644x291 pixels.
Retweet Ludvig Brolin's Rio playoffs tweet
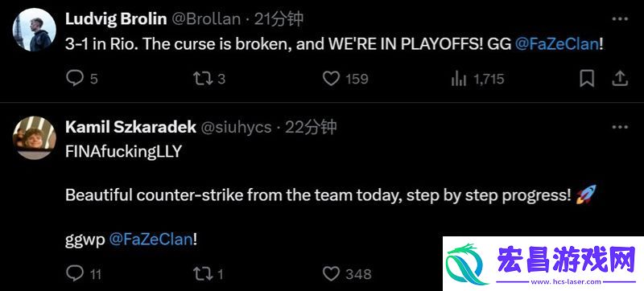203,78
